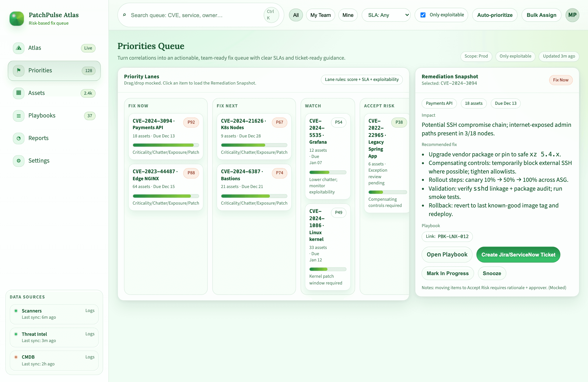Click the Assets grid icon
588x382 pixels.
pos(19,93)
